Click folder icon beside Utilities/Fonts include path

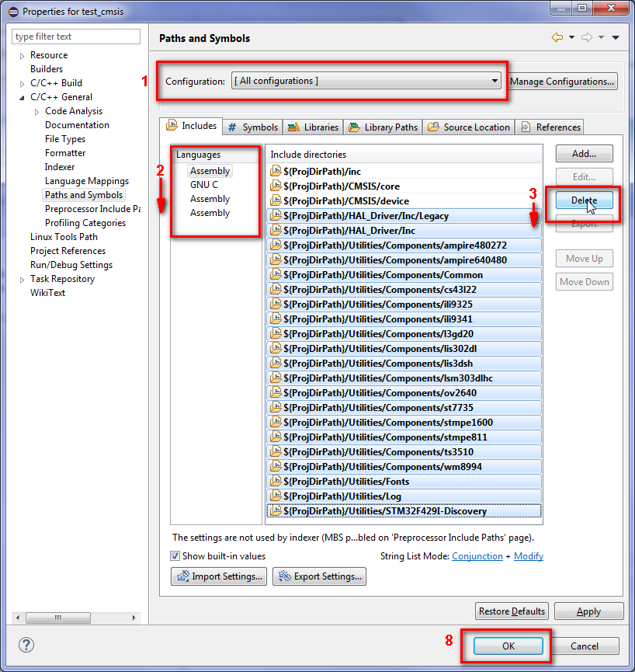click(x=275, y=482)
